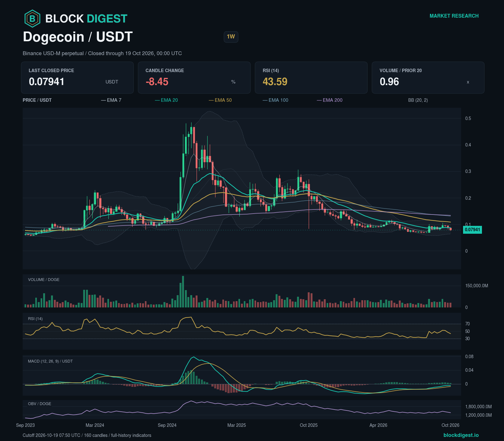Click the 0.07941 price tag on axis
This screenshot has width=504, height=441.
[472, 230]
